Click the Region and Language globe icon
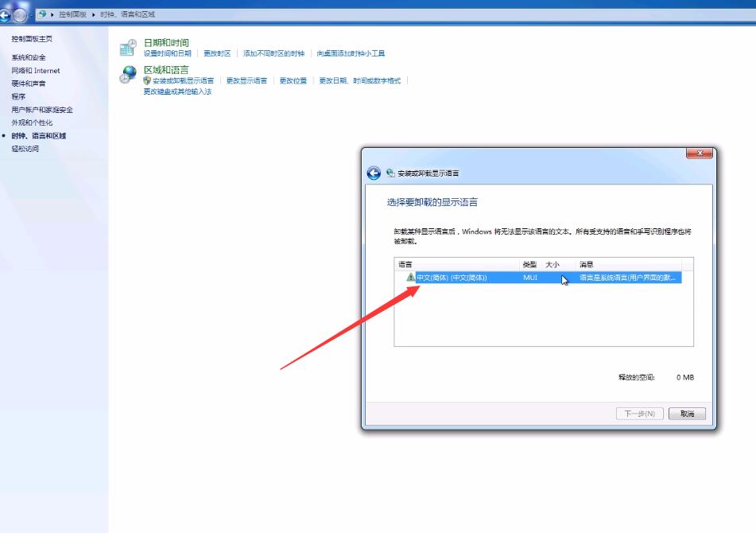This screenshot has width=756, height=533. coord(128,75)
